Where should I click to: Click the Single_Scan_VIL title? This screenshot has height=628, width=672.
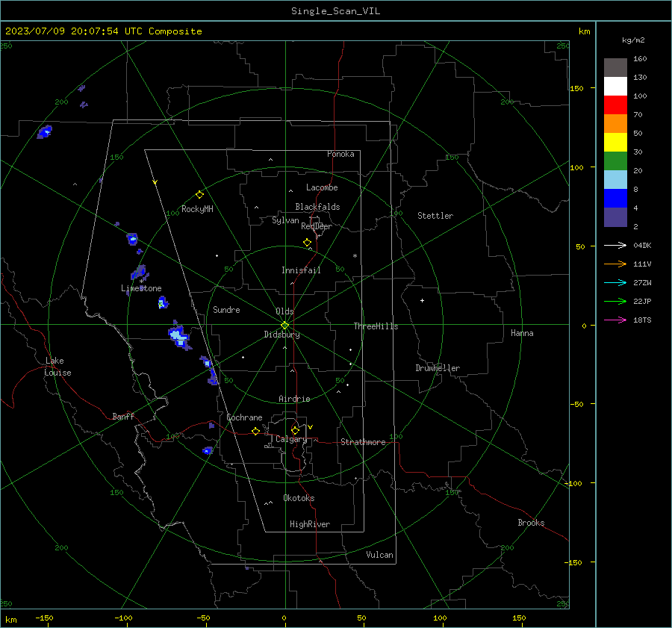[335, 11]
